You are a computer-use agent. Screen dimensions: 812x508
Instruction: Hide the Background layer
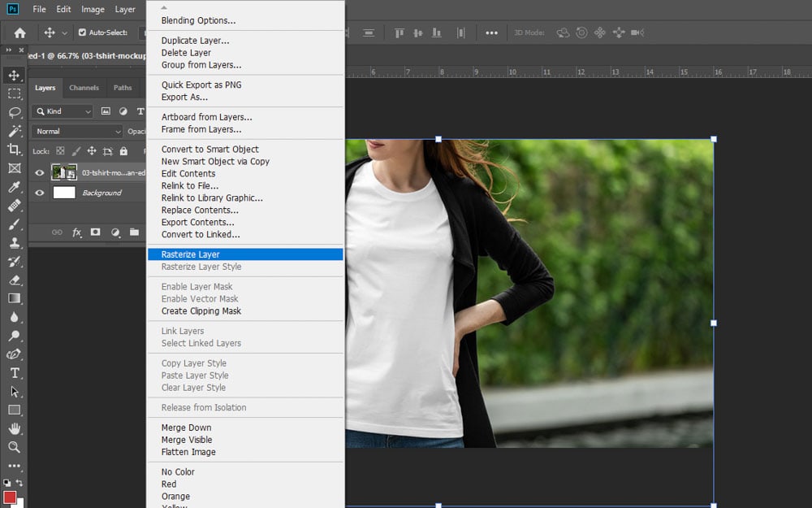(38, 193)
